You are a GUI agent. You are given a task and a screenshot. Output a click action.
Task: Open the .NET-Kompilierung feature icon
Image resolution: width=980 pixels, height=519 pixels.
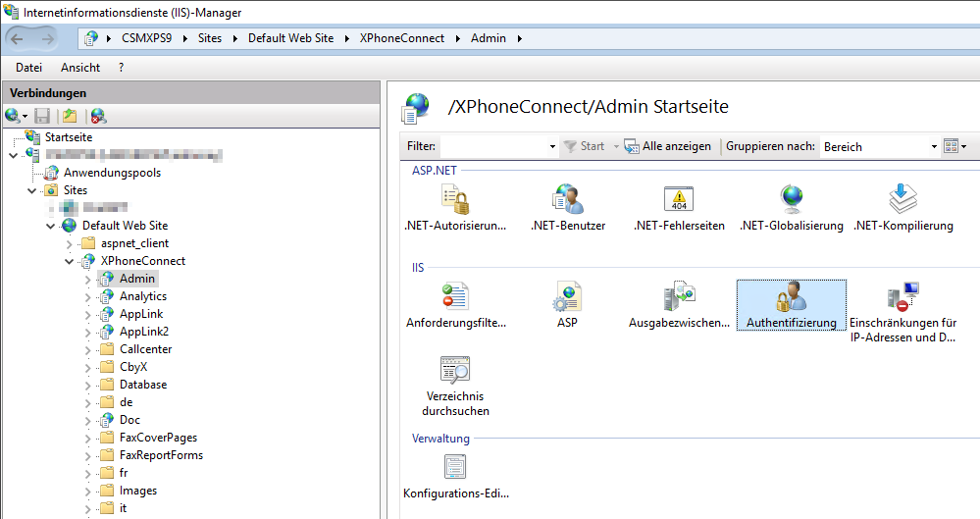coord(903,199)
